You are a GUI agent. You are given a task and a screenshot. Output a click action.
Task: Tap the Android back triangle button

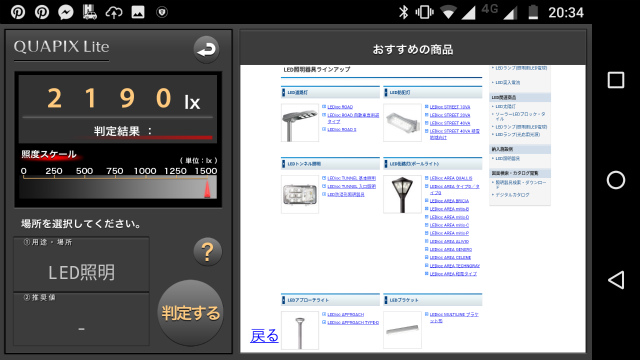click(616, 280)
